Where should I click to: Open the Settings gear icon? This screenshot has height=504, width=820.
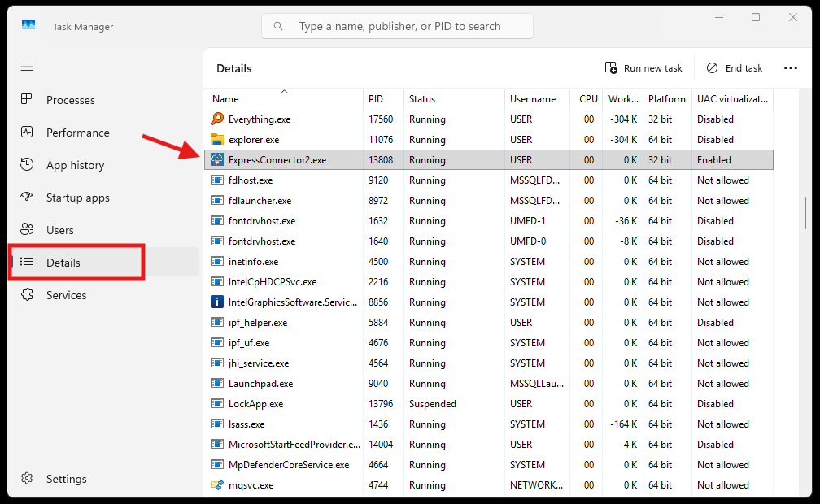pos(27,479)
